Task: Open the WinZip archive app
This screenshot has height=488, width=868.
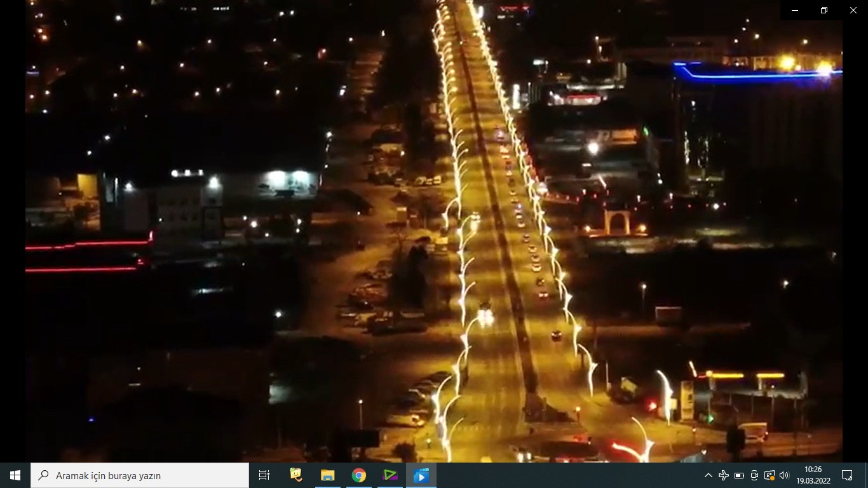Action: 295,475
